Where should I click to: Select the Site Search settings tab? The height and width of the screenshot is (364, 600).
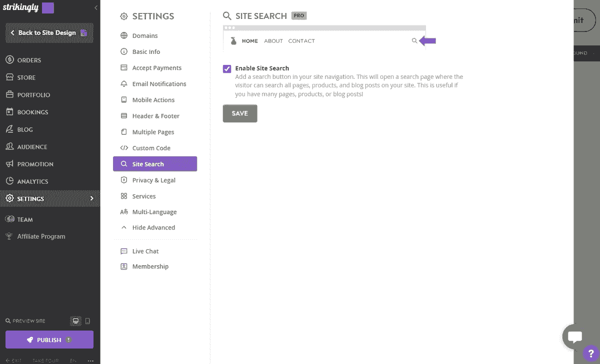point(155,164)
